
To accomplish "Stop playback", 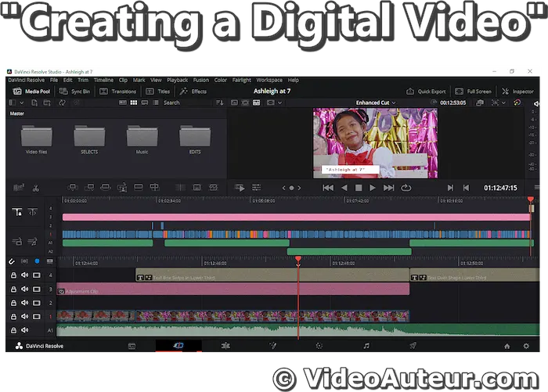I will tap(359, 188).
